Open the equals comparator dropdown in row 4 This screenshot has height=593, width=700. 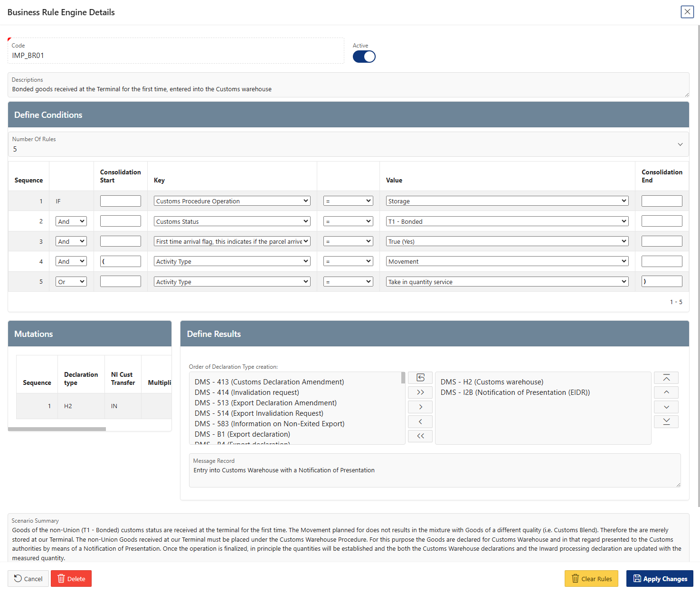(x=348, y=261)
